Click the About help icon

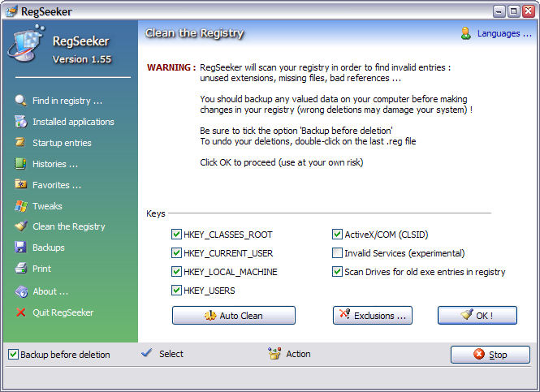pos(21,291)
